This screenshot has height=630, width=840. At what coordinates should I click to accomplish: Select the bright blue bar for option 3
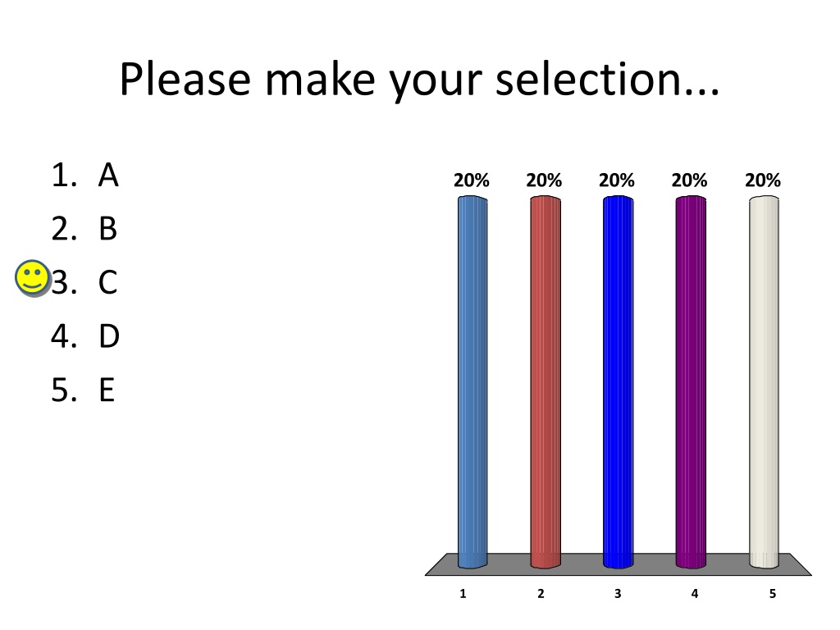(x=619, y=381)
